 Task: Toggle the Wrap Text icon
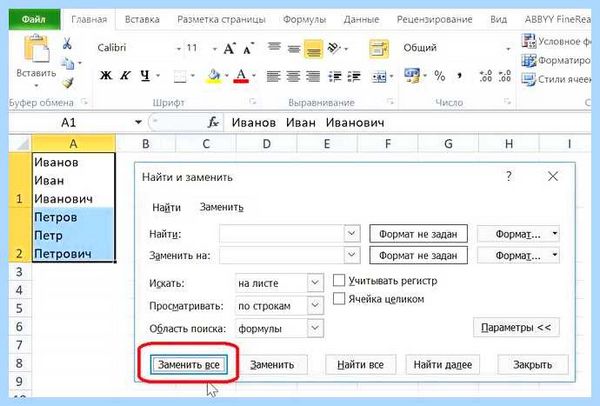pyautogui.click(x=378, y=49)
